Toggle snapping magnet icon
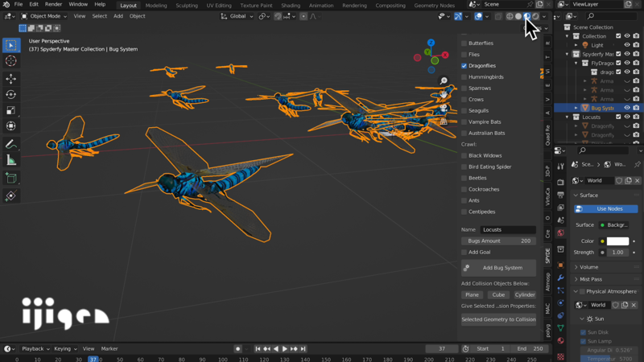The width and height of the screenshot is (644, 362). click(x=278, y=16)
